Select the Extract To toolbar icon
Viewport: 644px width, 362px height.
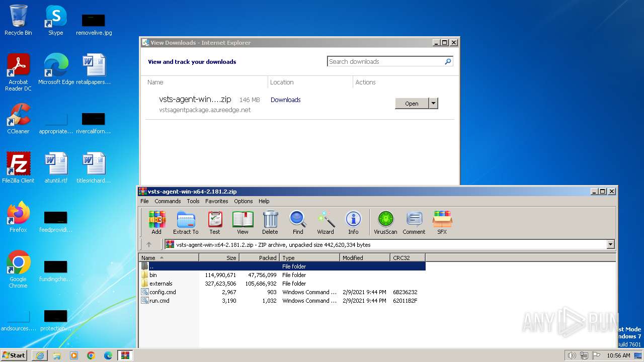(186, 223)
